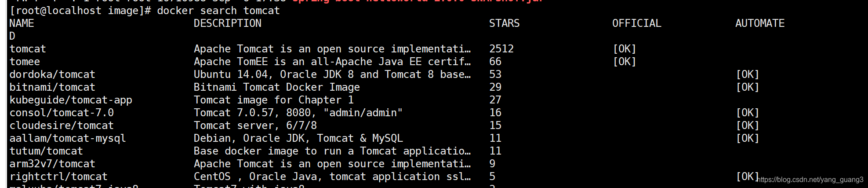Select the rightctrl/tomcat image name
This screenshot has width=868, height=188.
tap(58, 177)
